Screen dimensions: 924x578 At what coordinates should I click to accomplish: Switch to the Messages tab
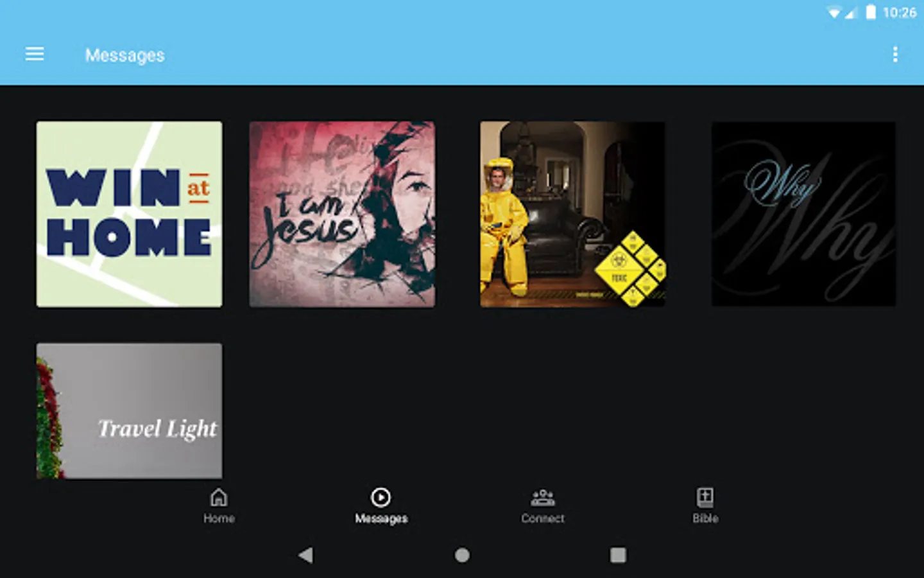coord(381,518)
